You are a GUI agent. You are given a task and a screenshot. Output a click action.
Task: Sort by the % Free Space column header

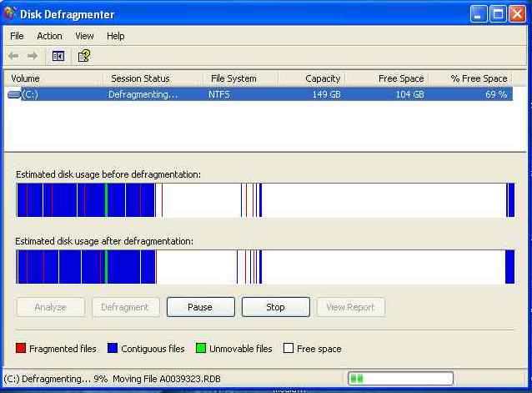point(470,78)
